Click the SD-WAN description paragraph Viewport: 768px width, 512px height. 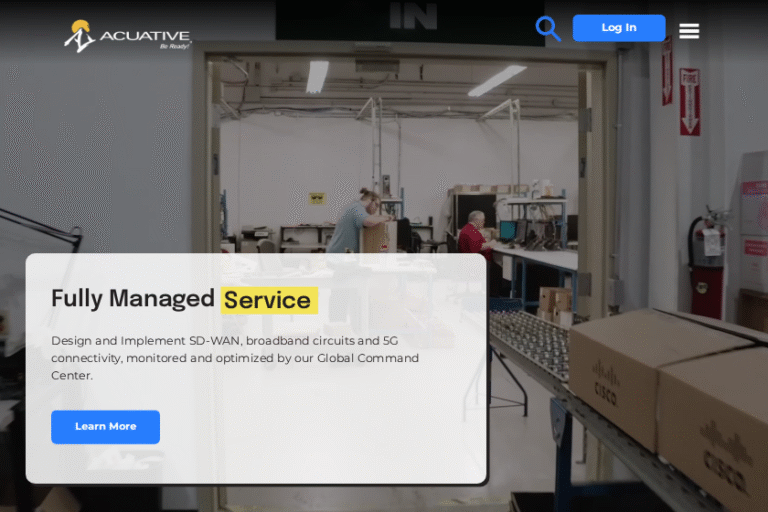(235, 358)
